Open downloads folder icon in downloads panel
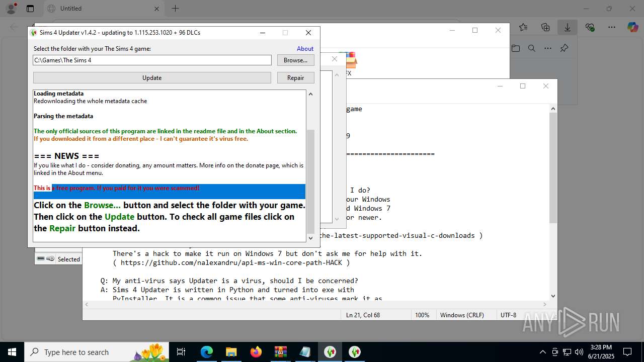This screenshot has width=644, height=362. coord(516,48)
